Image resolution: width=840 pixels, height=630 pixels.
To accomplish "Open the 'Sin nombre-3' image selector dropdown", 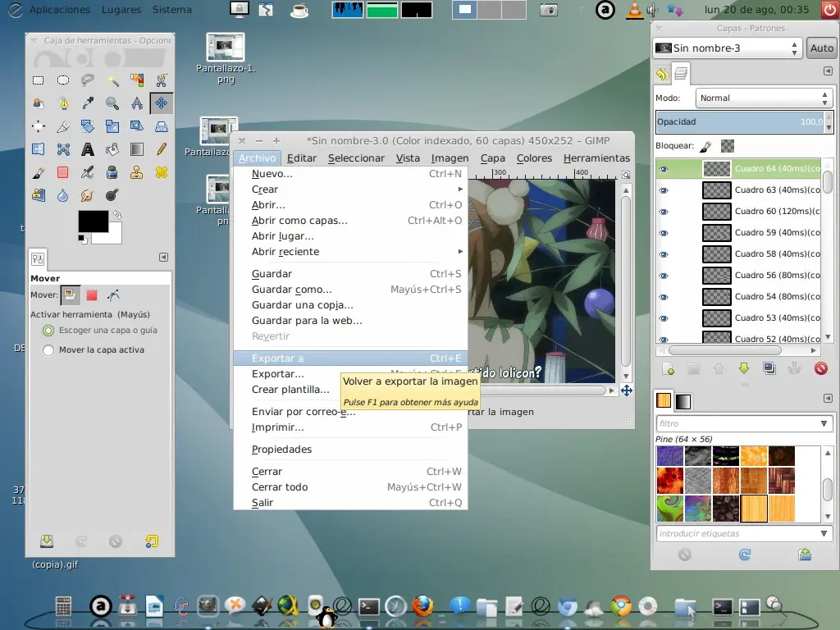I will 727,48.
